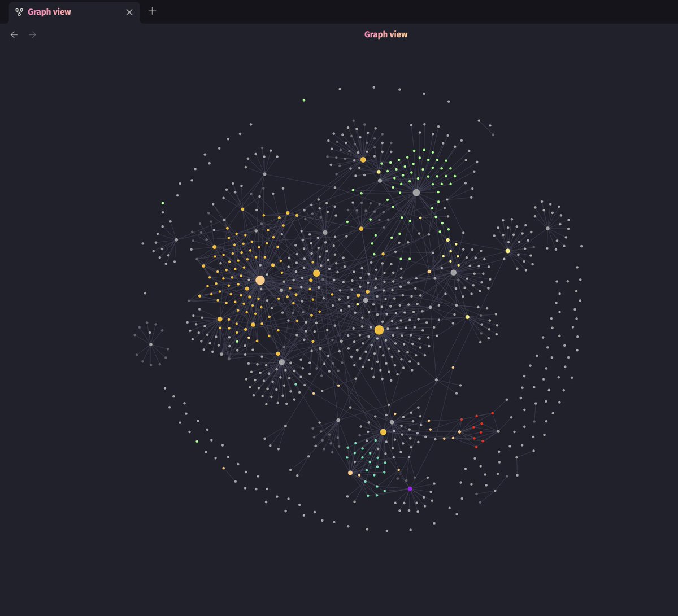Click the large gray hub beside the green cluster
Screen dimensions: 678x616
416,193
